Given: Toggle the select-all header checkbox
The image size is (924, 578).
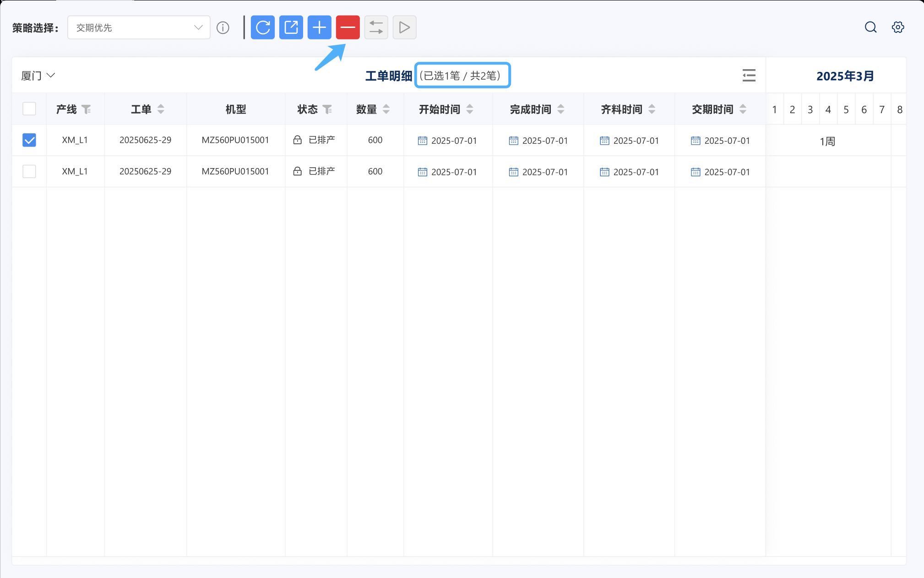Looking at the screenshot, I should (29, 109).
